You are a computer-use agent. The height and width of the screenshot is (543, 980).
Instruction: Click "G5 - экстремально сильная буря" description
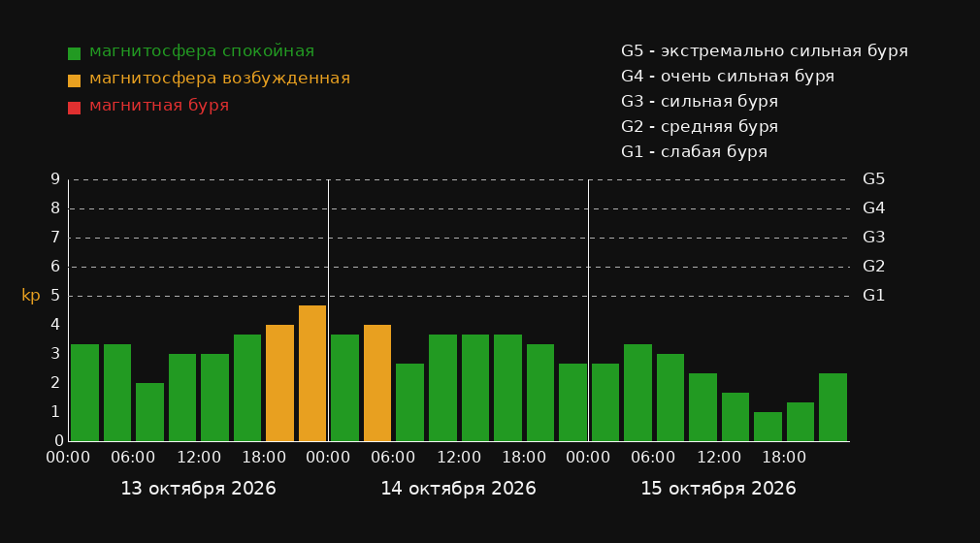point(765,51)
